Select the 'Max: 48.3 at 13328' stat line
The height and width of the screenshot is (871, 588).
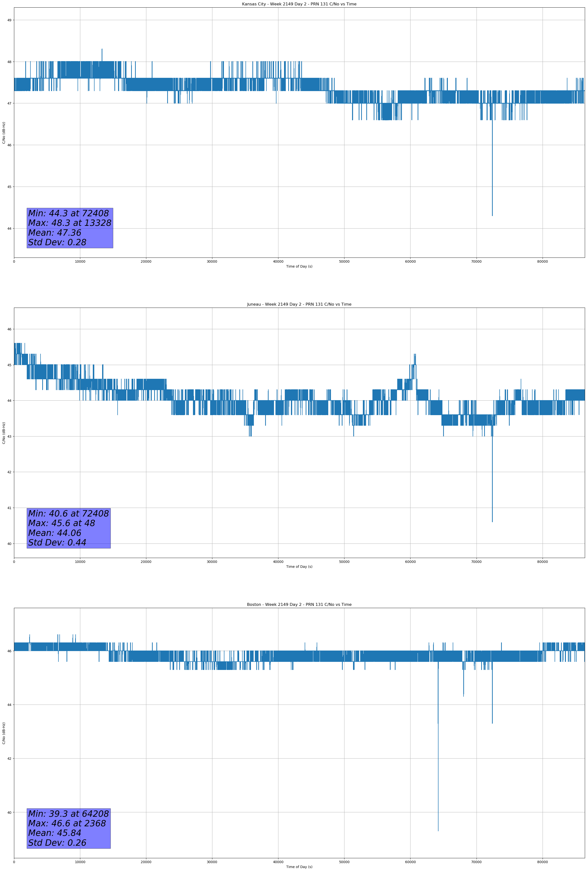click(70, 223)
